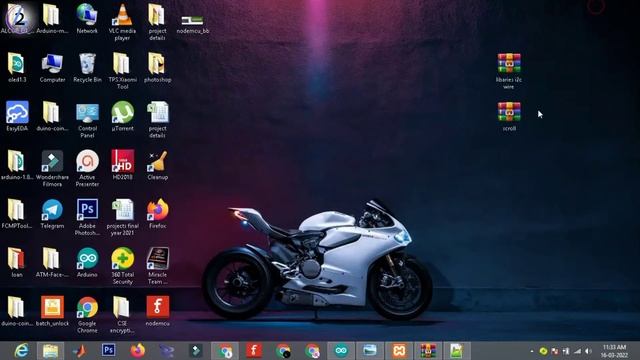Open Internet Explorer from taskbar
The width and height of the screenshot is (640, 360).
pyautogui.click(x=21, y=351)
